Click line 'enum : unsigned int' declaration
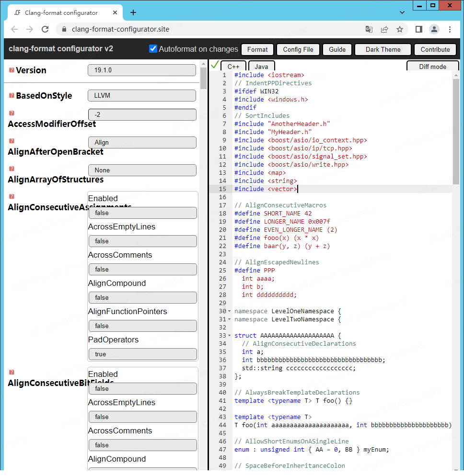Screen dimensions: 464x476 coord(312,450)
